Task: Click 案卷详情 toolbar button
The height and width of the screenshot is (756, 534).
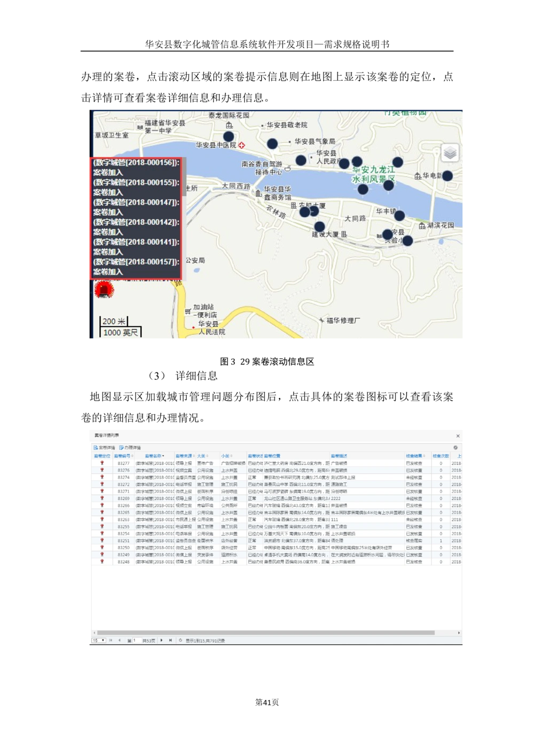Action: [105, 448]
